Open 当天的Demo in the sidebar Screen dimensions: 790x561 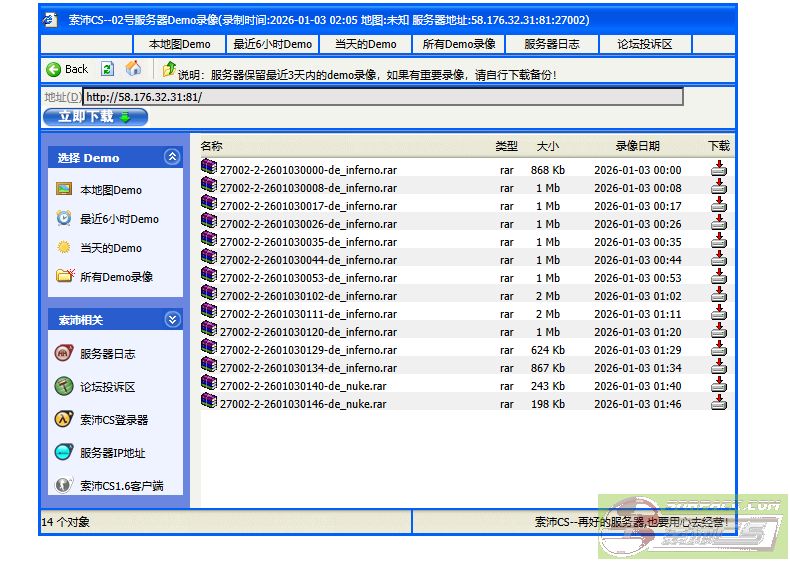click(111, 248)
